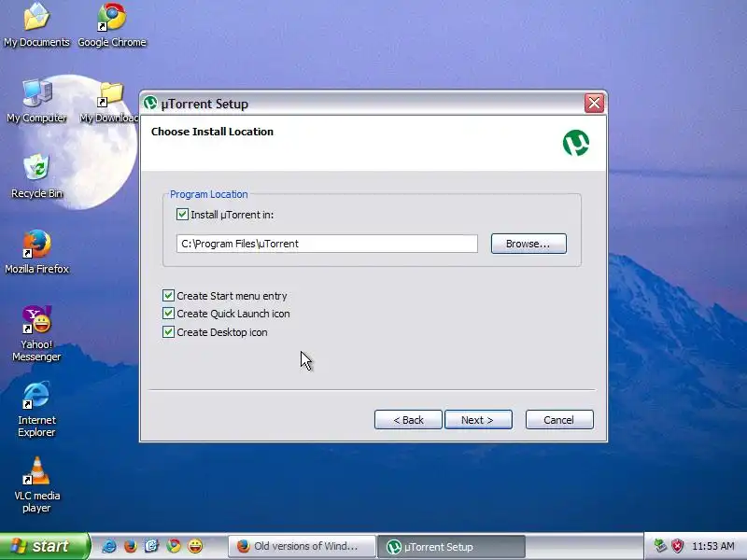Launch Internet Explorer from Quick Launch bar
747x560 pixels.
pos(108,546)
